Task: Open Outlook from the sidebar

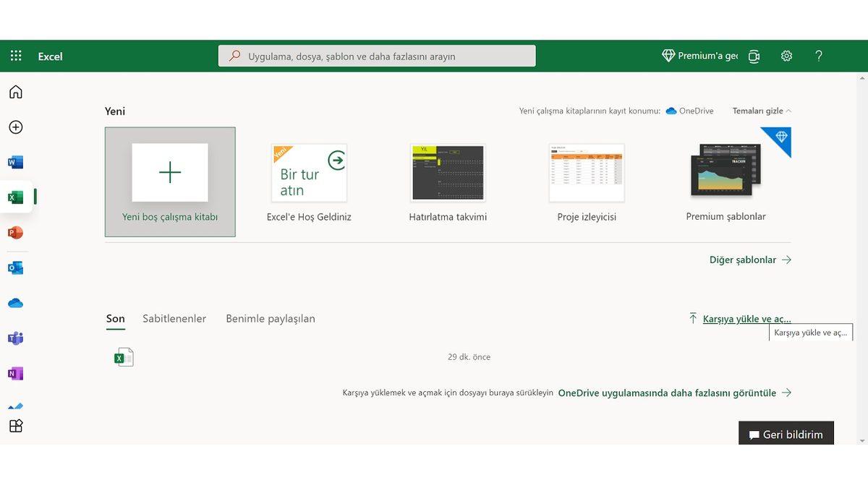Action: [15, 267]
